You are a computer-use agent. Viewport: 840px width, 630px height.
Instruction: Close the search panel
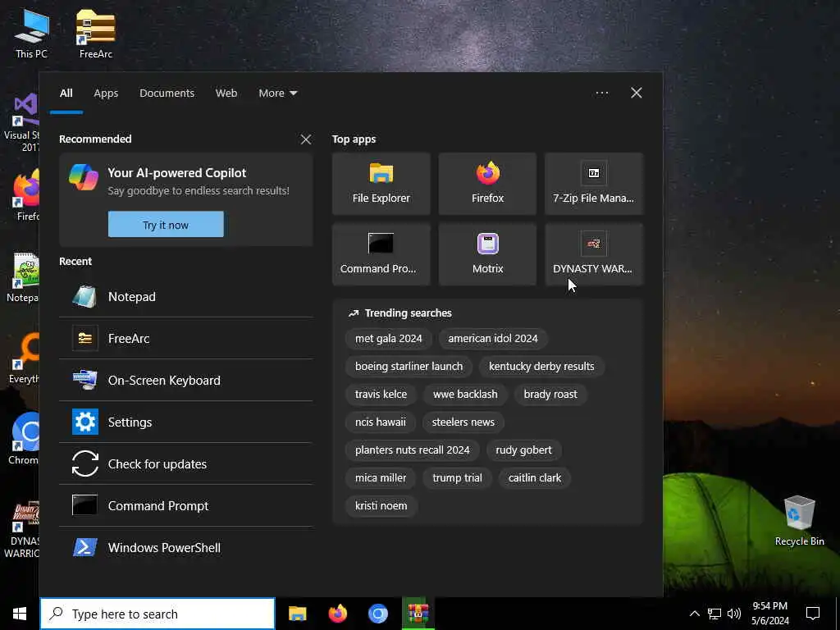point(636,94)
